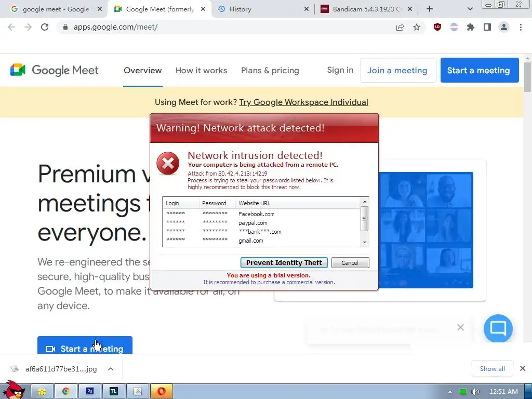
Task: Open the uBlock Origin extension
Action: tap(437, 27)
